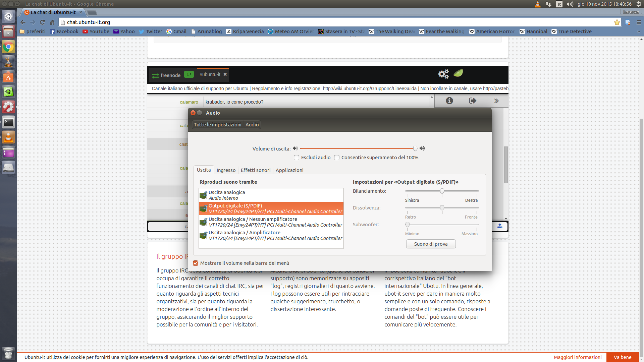Image resolution: width=644 pixels, height=362 pixels.
Task: Open the Terminal from the Ubuntu dock
Action: click(x=8, y=122)
